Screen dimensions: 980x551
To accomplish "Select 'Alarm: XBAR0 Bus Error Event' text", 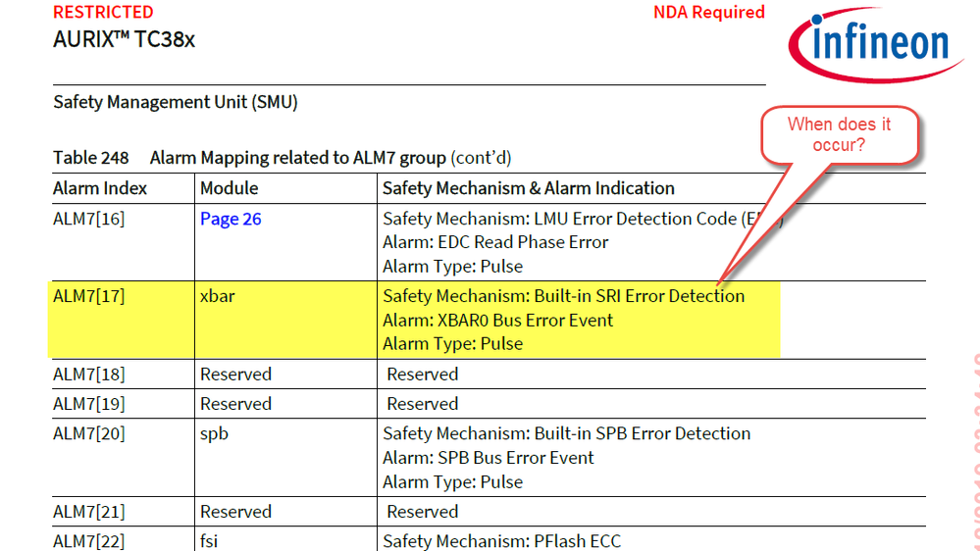I will (x=497, y=321).
